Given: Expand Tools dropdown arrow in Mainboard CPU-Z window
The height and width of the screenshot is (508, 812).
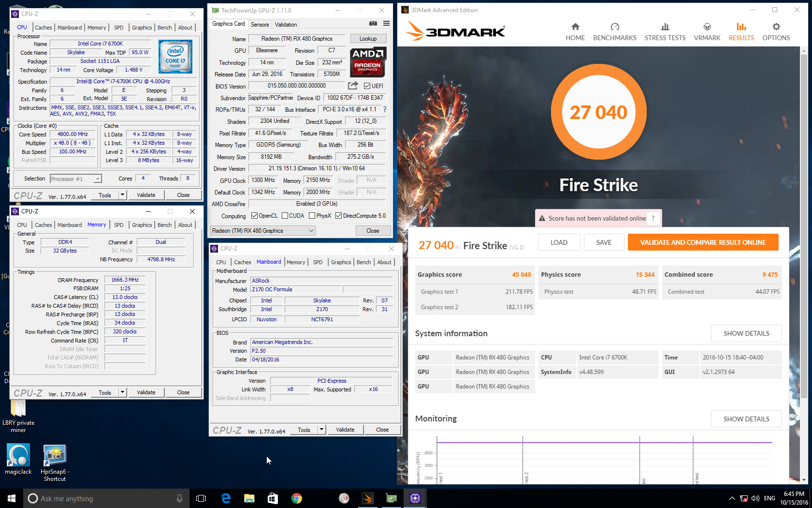Looking at the screenshot, I should 322,430.
